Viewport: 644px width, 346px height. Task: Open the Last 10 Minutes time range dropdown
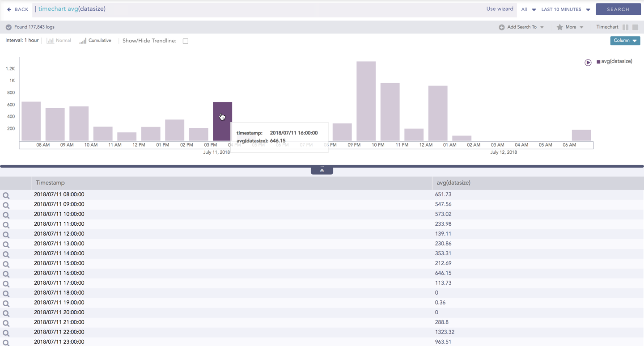[565, 9]
